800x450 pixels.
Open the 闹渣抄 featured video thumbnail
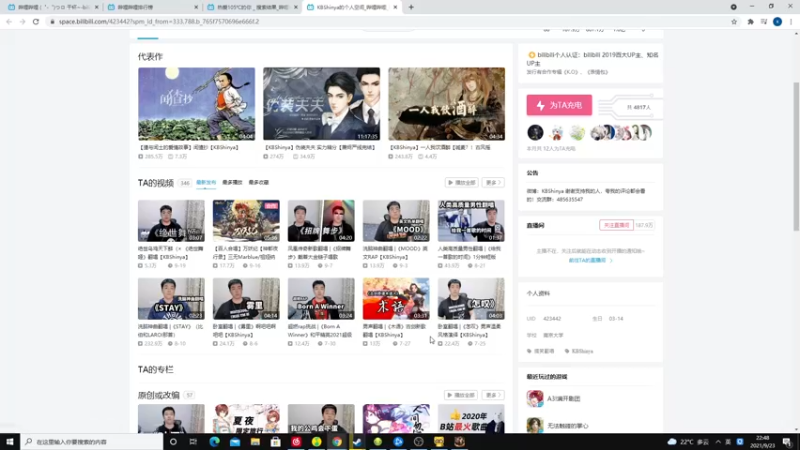click(196, 104)
